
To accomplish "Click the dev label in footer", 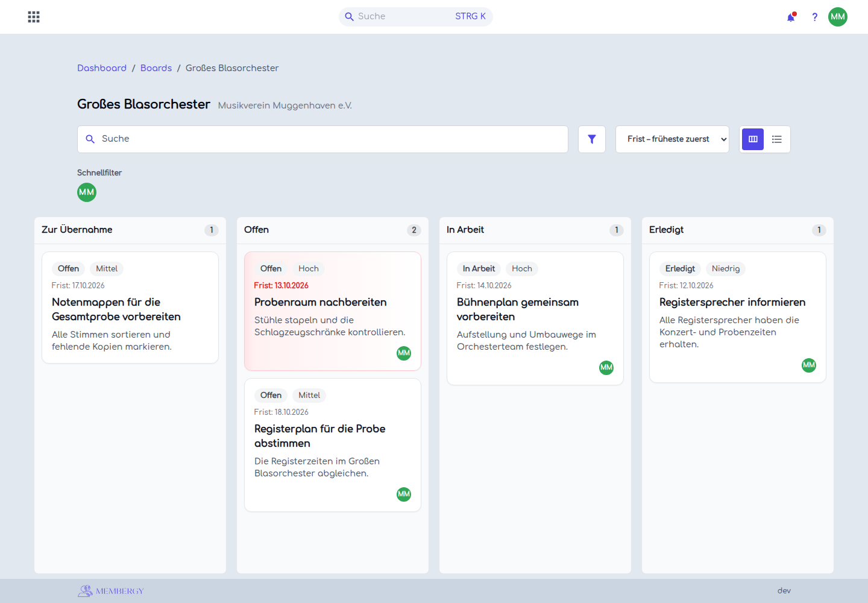I will pos(784,591).
